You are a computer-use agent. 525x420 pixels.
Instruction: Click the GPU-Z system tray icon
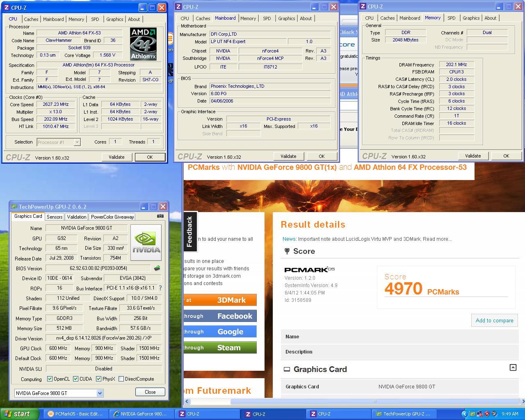472,414
